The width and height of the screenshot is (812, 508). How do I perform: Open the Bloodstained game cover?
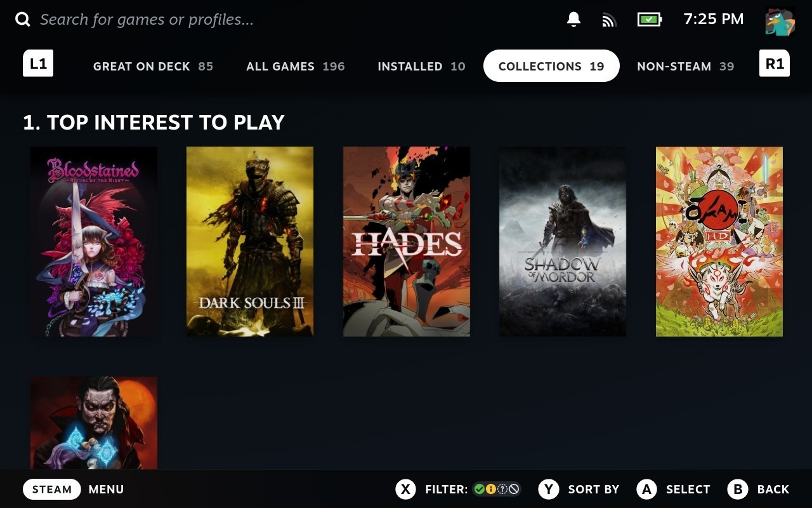[94, 242]
